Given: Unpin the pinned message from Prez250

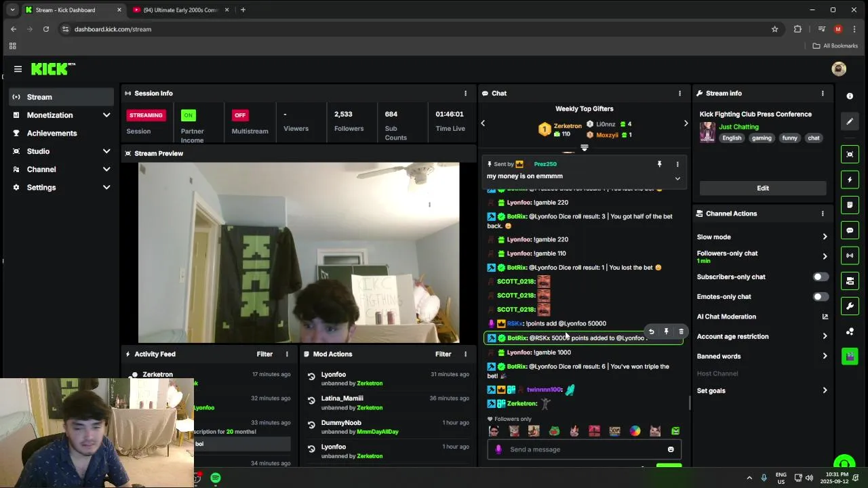Looking at the screenshot, I should coord(659,164).
